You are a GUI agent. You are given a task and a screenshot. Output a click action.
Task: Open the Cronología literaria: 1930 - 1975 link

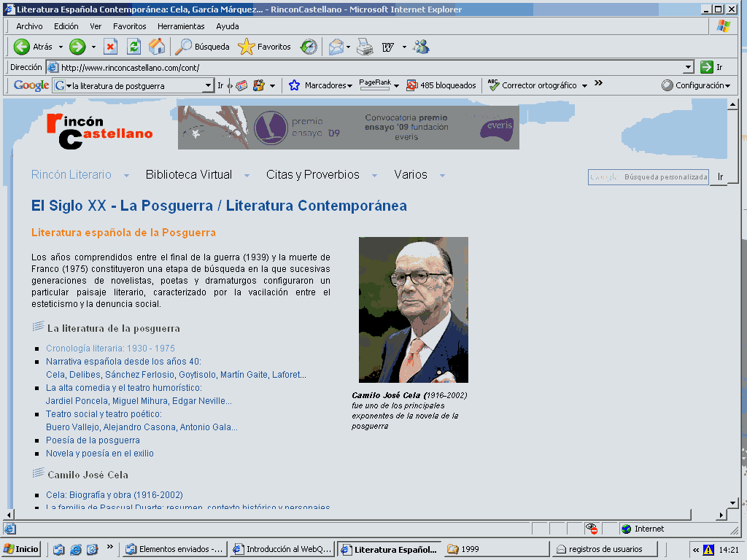111,348
